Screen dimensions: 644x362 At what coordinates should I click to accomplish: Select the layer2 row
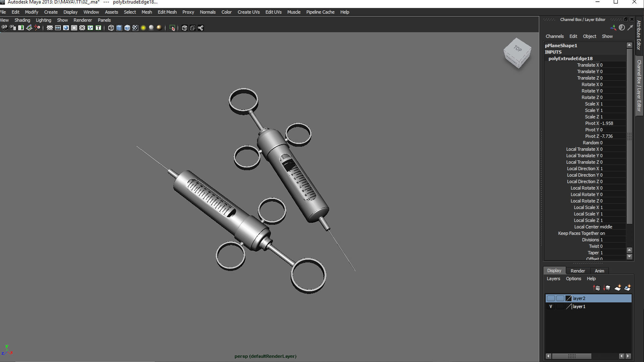click(x=589, y=298)
